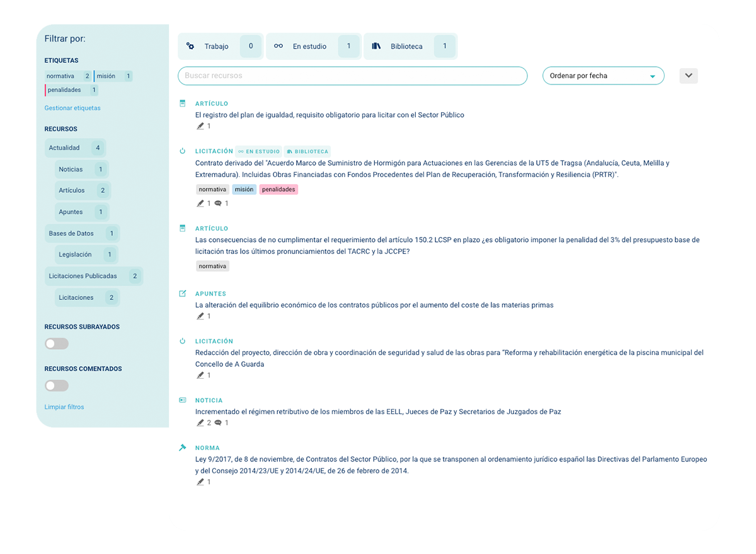Select Legislación resource filter
The width and height of the screenshot is (756, 554).
(86, 255)
